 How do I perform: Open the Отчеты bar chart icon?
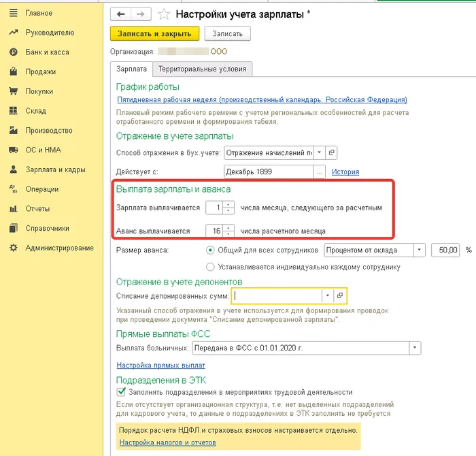point(13,208)
